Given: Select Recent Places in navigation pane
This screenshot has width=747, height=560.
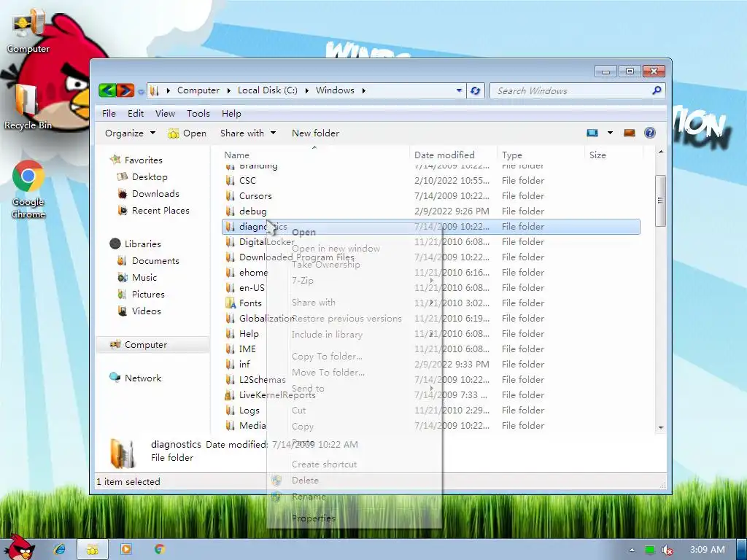Looking at the screenshot, I should click(160, 210).
